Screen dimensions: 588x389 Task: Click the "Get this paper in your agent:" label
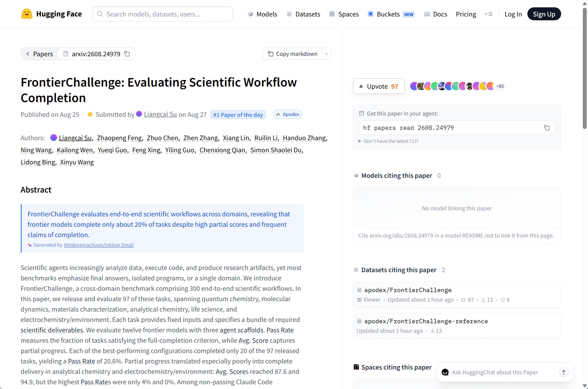pos(402,113)
